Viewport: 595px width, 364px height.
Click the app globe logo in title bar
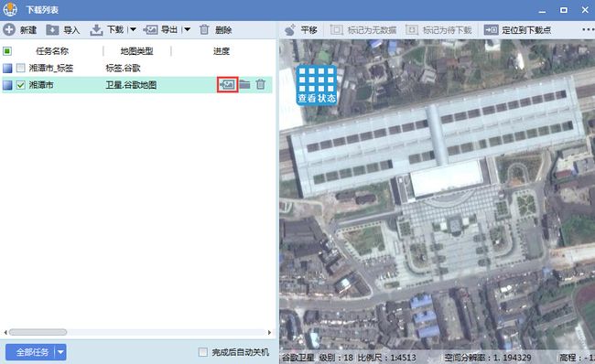pos(10,9)
